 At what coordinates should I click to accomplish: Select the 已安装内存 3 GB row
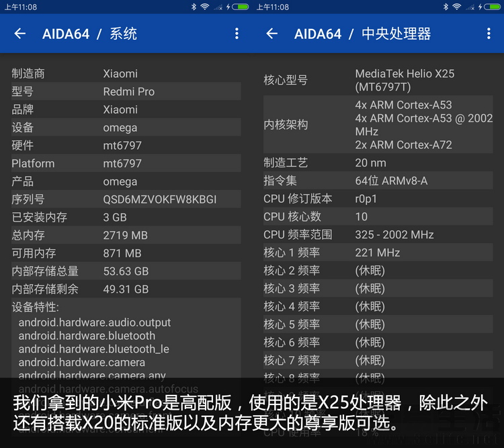126,218
